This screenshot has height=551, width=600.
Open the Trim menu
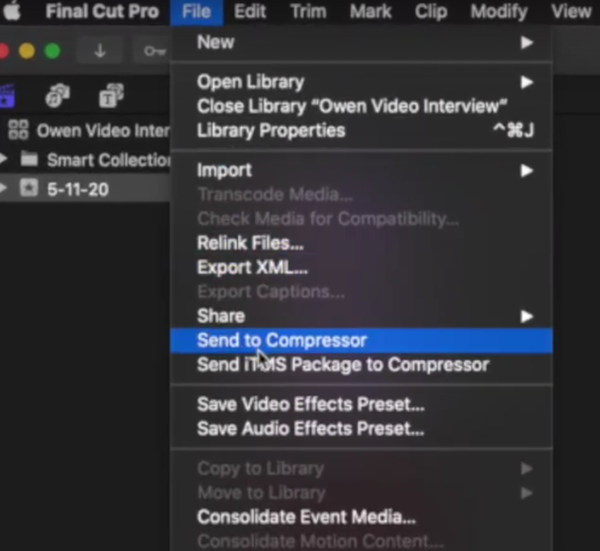click(308, 11)
